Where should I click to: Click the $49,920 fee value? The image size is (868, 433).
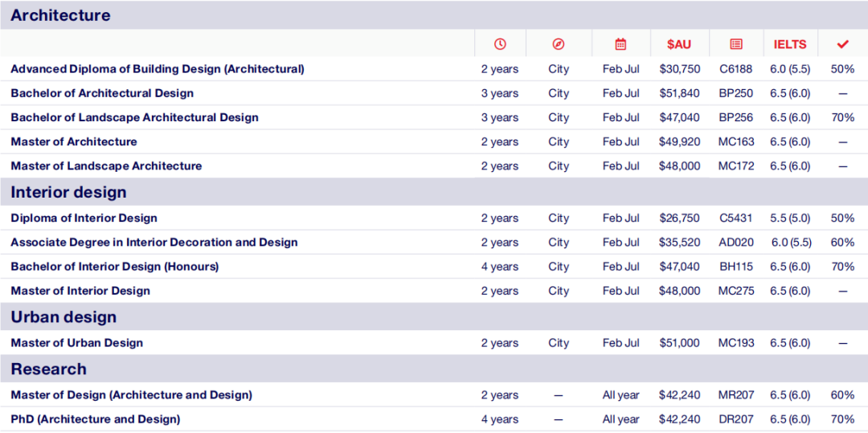[x=680, y=141]
